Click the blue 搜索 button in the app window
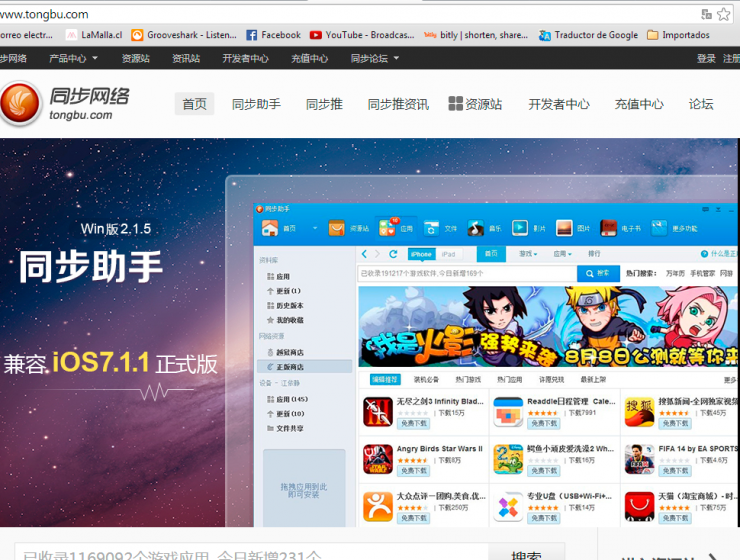740x560 pixels. point(598,273)
